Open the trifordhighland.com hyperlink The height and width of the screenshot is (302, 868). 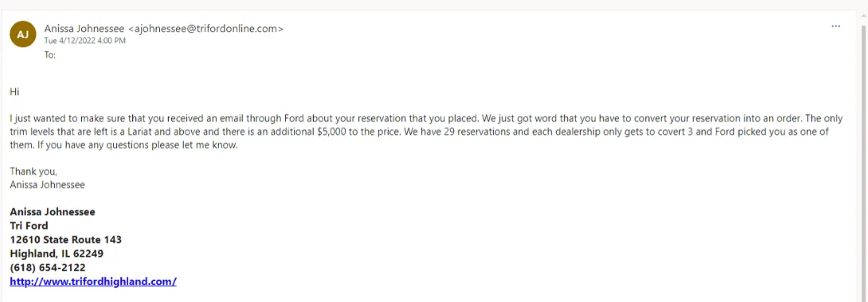pyautogui.click(x=93, y=281)
